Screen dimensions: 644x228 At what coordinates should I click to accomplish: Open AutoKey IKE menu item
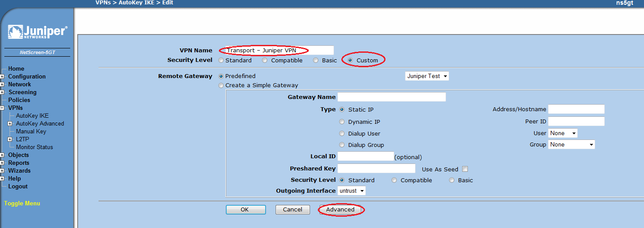pos(32,116)
